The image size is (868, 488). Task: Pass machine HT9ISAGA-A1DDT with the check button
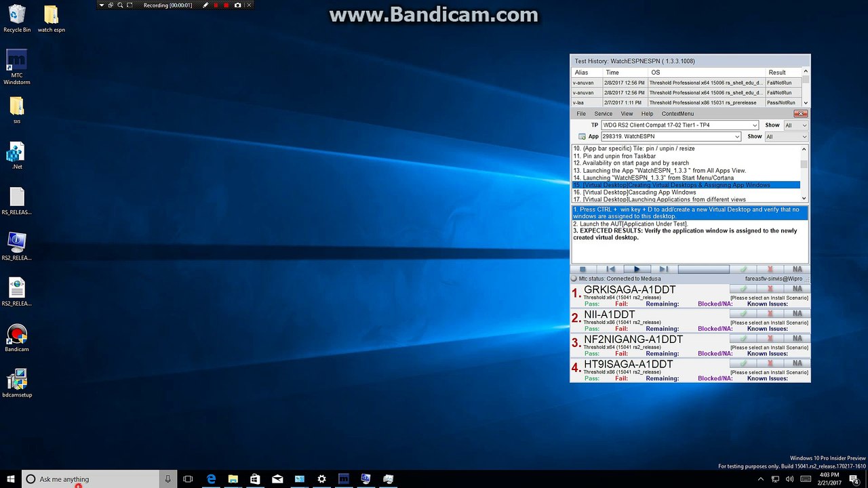point(743,363)
